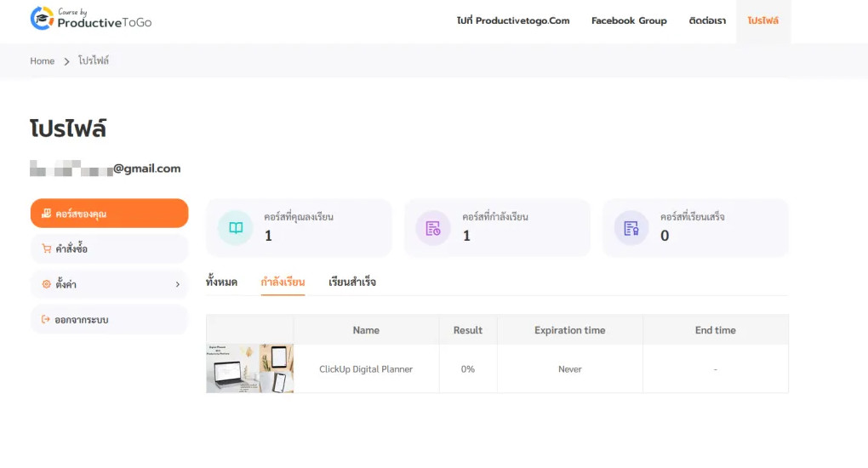Click the shopping cart icon beside คำสั่งซื้อ
This screenshot has height=468, width=868.
point(47,248)
